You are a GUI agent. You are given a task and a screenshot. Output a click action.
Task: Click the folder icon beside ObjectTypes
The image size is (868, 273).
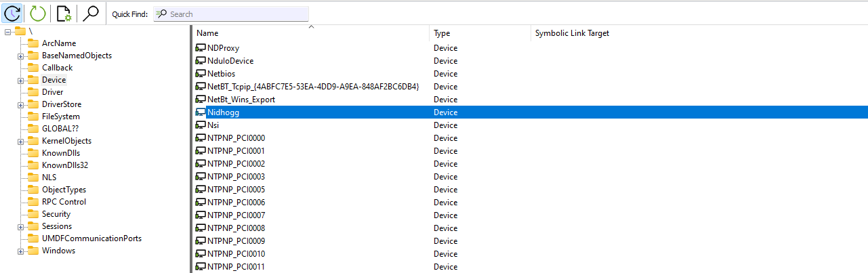(33, 190)
